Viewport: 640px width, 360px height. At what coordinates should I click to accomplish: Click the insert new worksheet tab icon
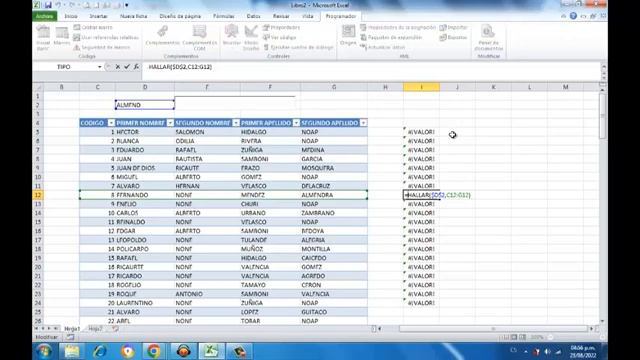(116, 329)
